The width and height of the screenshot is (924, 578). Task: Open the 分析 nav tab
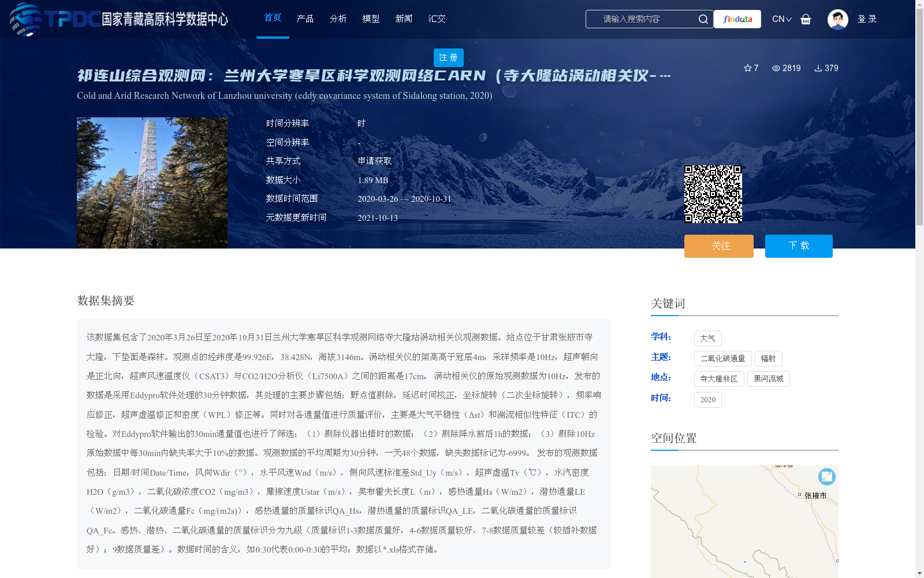coord(338,19)
